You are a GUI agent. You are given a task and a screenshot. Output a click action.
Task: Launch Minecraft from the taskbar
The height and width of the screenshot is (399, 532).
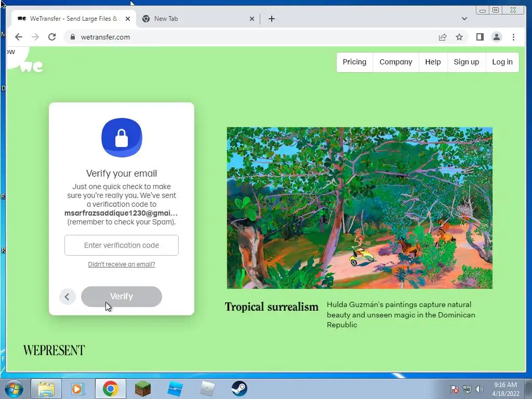(x=143, y=389)
